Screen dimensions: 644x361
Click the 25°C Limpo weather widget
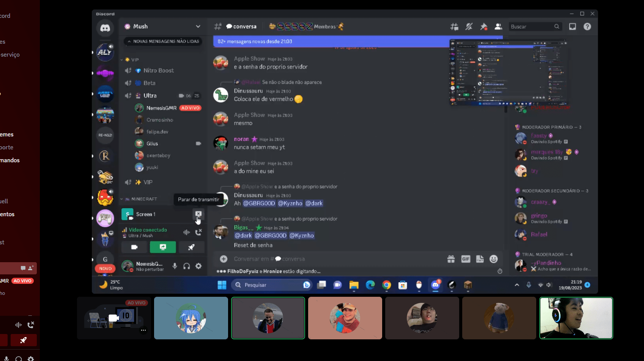[x=111, y=285]
